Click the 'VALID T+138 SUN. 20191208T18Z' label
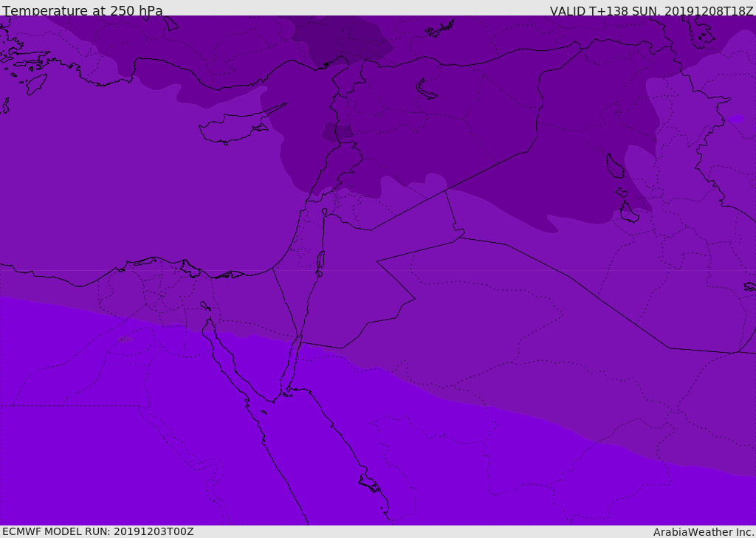 (651, 10)
